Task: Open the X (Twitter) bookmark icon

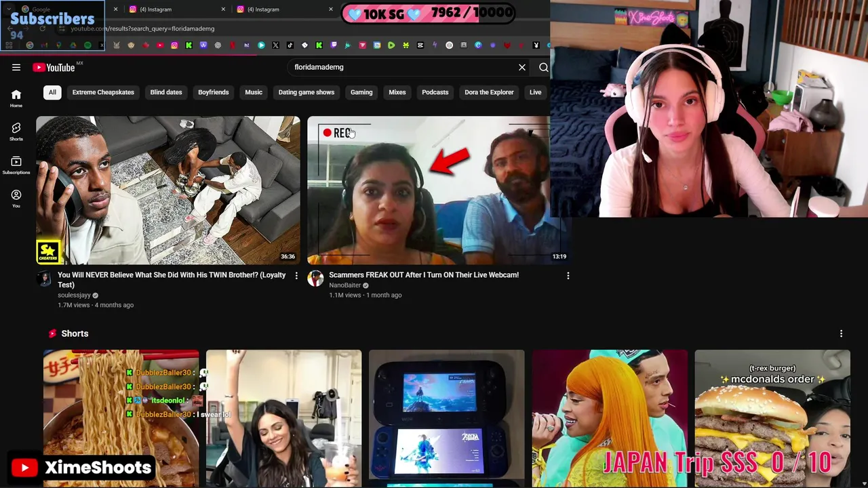Action: [x=275, y=45]
